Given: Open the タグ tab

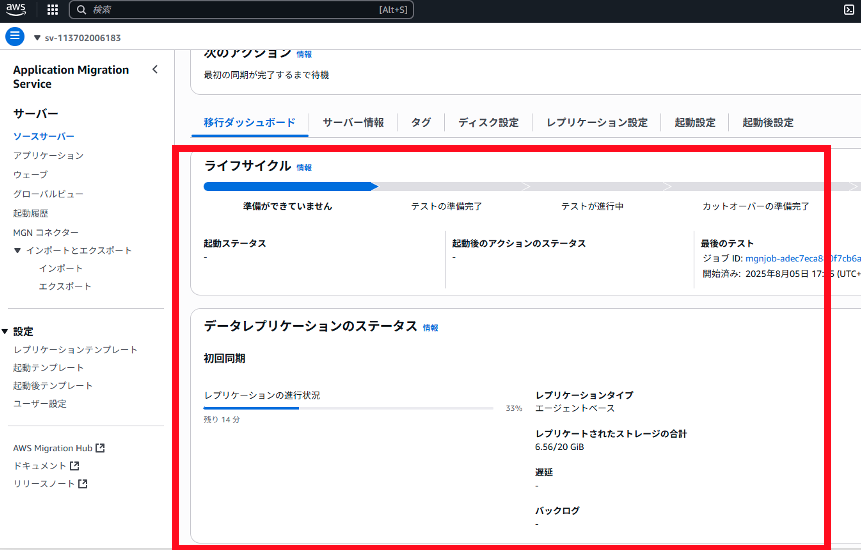Looking at the screenshot, I should [421, 122].
